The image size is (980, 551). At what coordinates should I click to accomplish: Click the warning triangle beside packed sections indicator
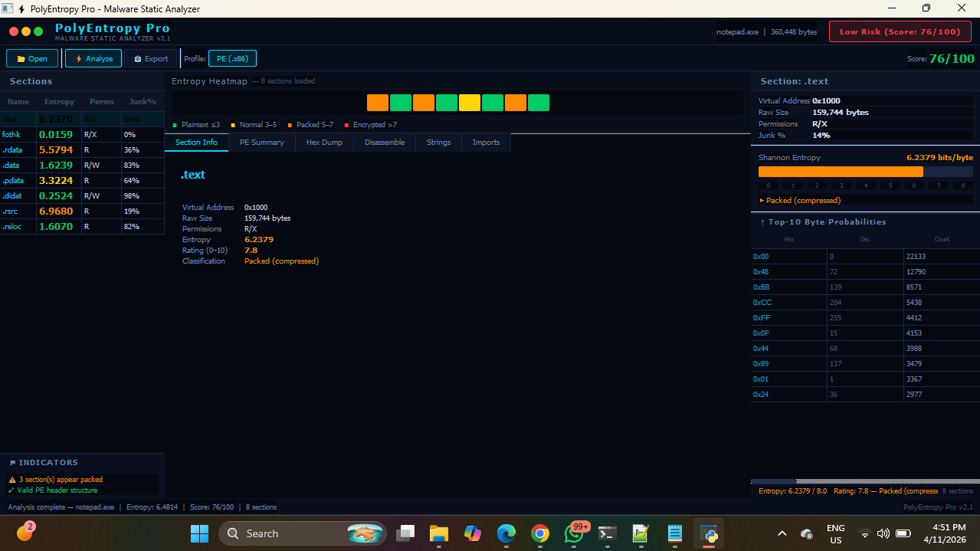pyautogui.click(x=11, y=479)
